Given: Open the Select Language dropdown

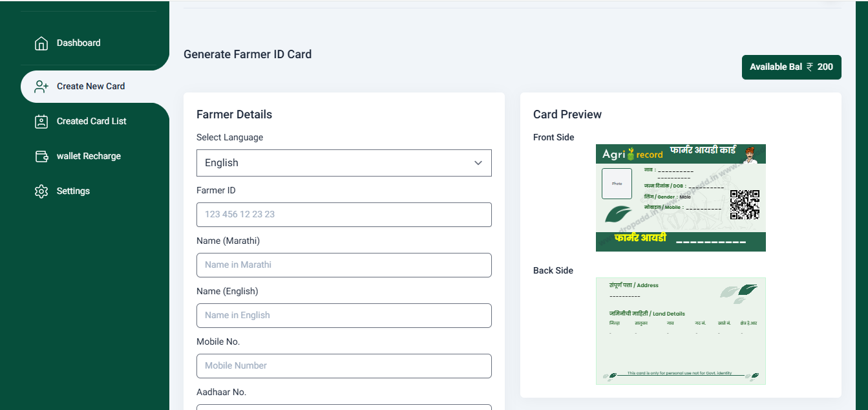Looking at the screenshot, I should tap(344, 163).
